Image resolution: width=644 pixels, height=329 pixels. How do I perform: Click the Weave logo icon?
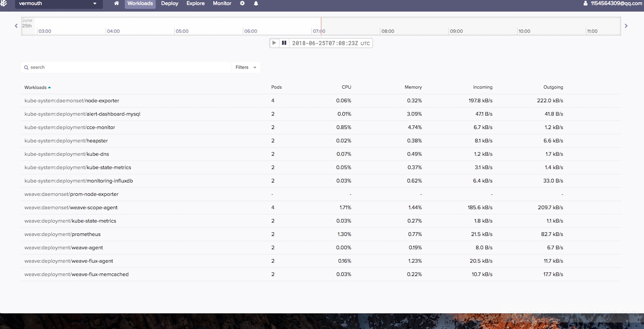coord(4,3)
